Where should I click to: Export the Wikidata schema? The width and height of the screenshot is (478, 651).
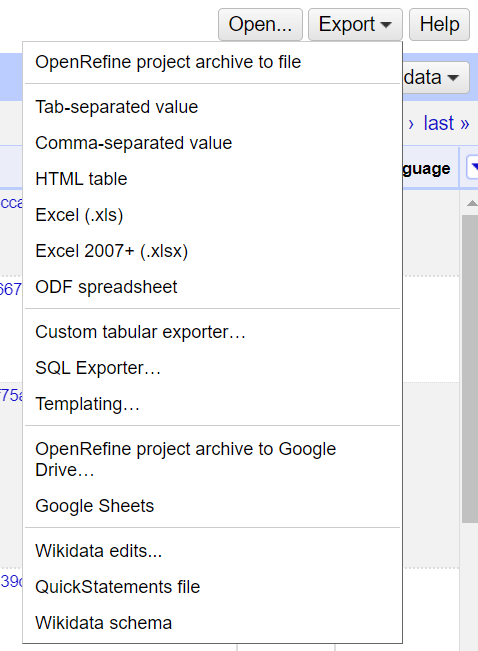[212, 623]
